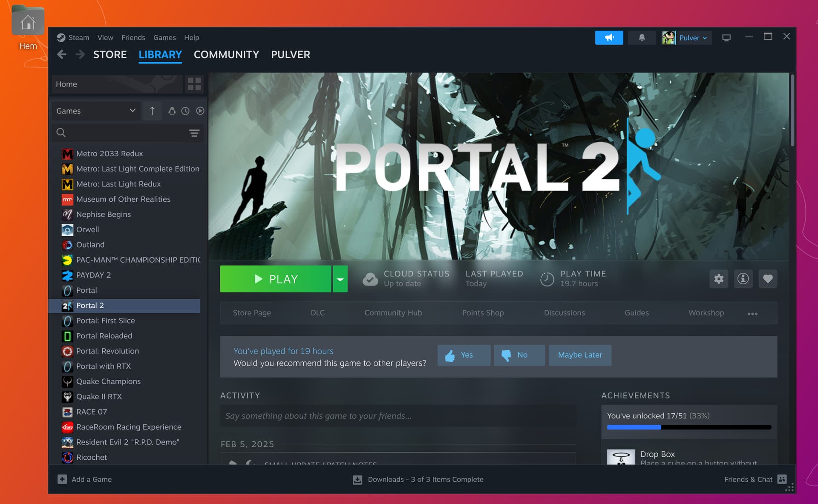Add Portal 2 to favorites heart
This screenshot has width=818, height=504.
pyautogui.click(x=768, y=279)
